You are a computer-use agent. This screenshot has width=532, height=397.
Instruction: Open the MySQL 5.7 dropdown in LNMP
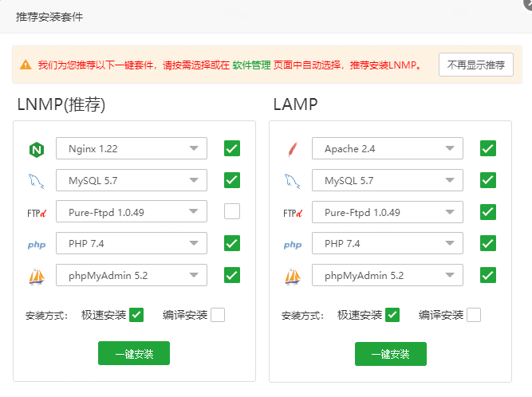132,180
